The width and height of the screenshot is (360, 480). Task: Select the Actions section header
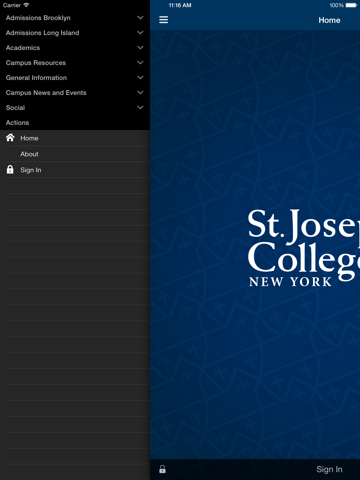point(17,123)
